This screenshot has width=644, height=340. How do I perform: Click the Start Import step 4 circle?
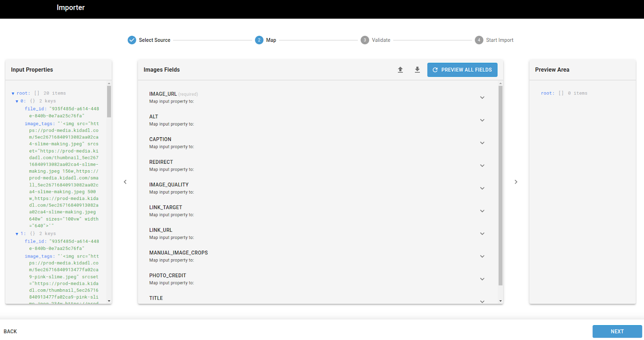[479, 40]
